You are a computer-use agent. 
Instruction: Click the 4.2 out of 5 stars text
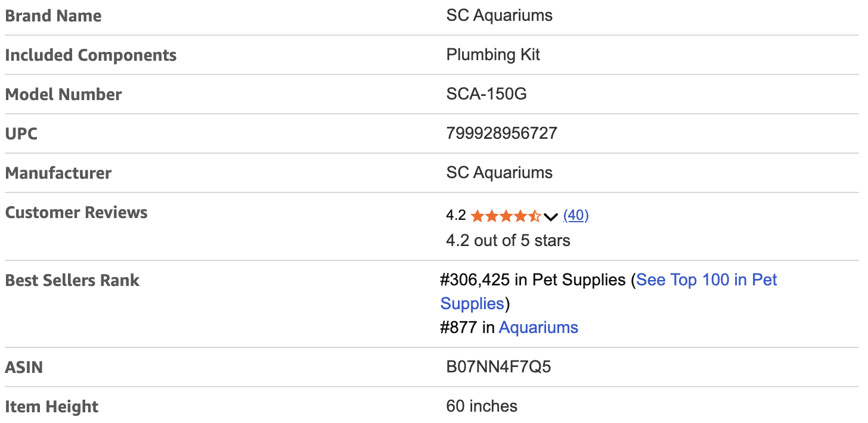coord(508,241)
